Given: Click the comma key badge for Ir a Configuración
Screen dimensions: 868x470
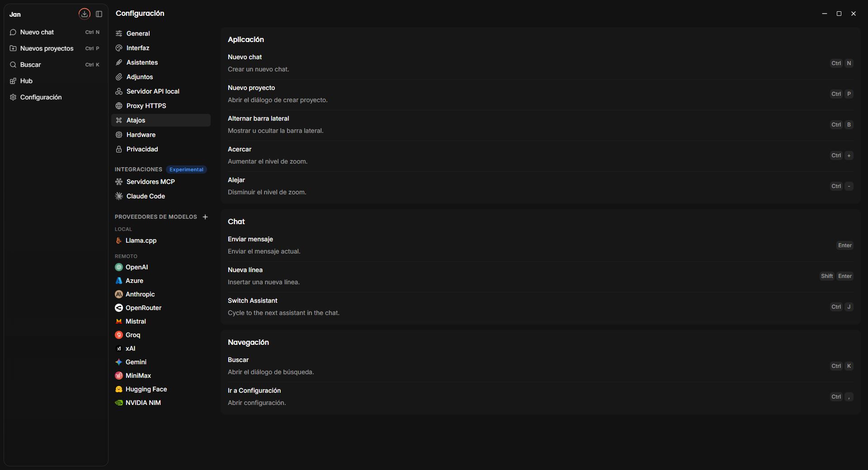Looking at the screenshot, I should (849, 397).
